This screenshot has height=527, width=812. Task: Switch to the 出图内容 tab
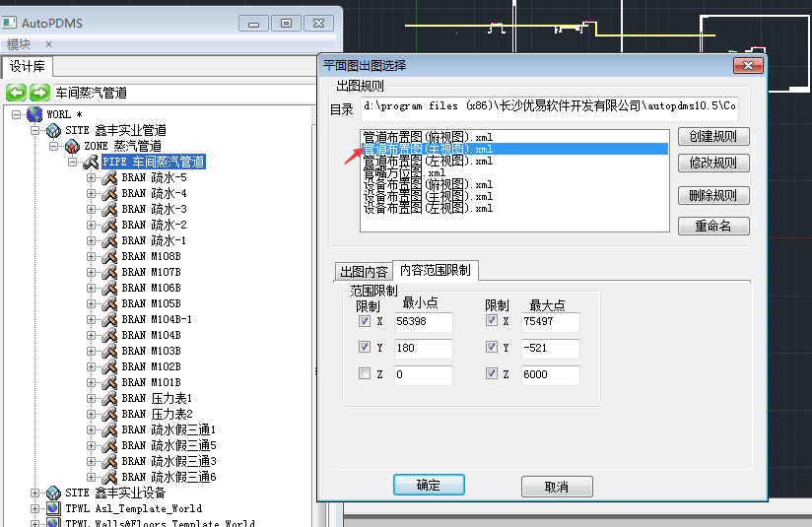(363, 271)
